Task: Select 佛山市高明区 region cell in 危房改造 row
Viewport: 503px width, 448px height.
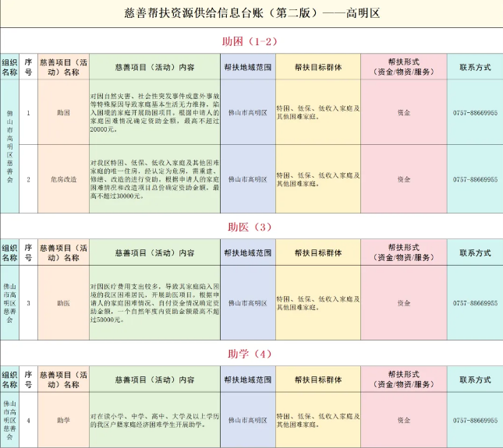Action: (248, 179)
